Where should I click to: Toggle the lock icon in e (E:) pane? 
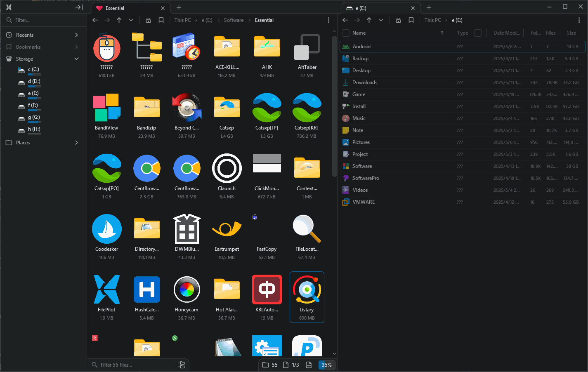click(x=398, y=20)
